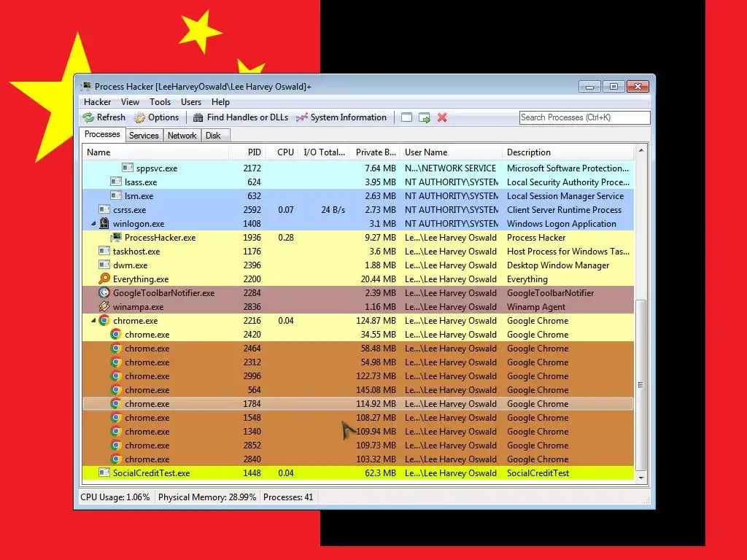Click the Chrome icon in the PID 2840 row
The image size is (747, 560).
tap(116, 459)
